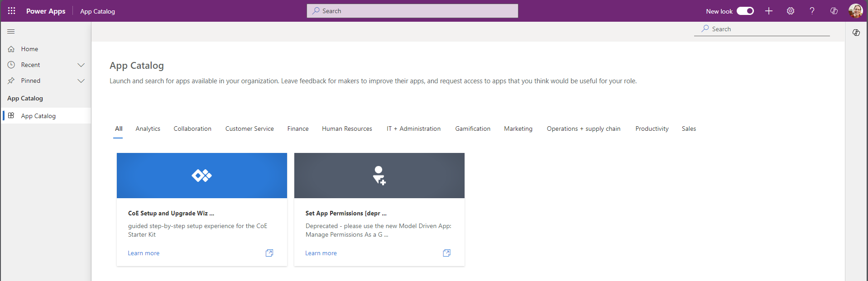Expand the Recent section chevron
This screenshot has width=868, height=281.
point(81,65)
